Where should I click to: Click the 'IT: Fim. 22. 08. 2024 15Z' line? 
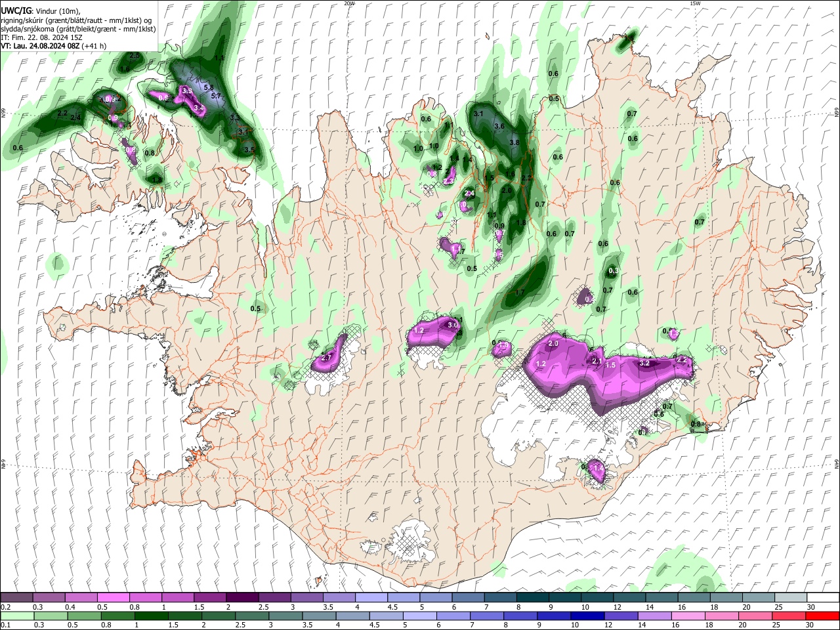41,37
